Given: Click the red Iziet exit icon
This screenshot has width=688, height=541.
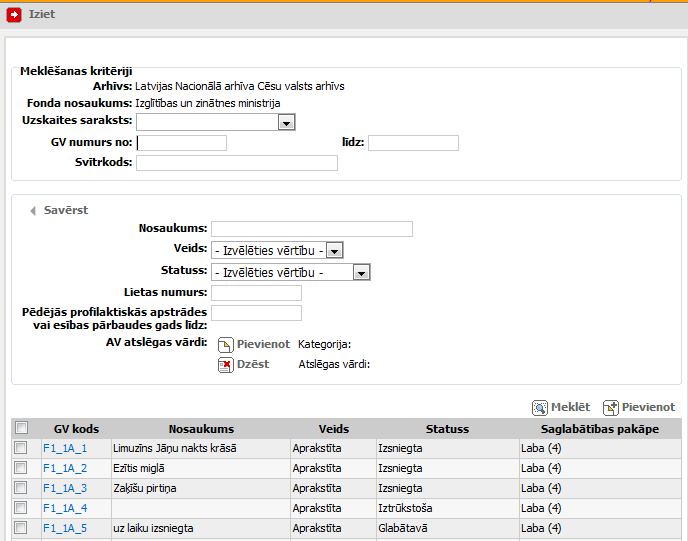Looking at the screenshot, I should (x=15, y=14).
